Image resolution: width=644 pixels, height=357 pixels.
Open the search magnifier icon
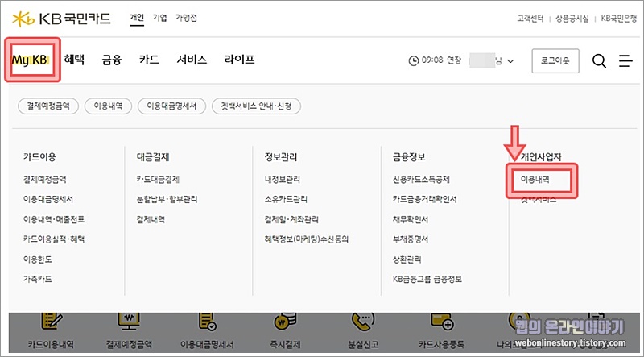click(x=599, y=61)
